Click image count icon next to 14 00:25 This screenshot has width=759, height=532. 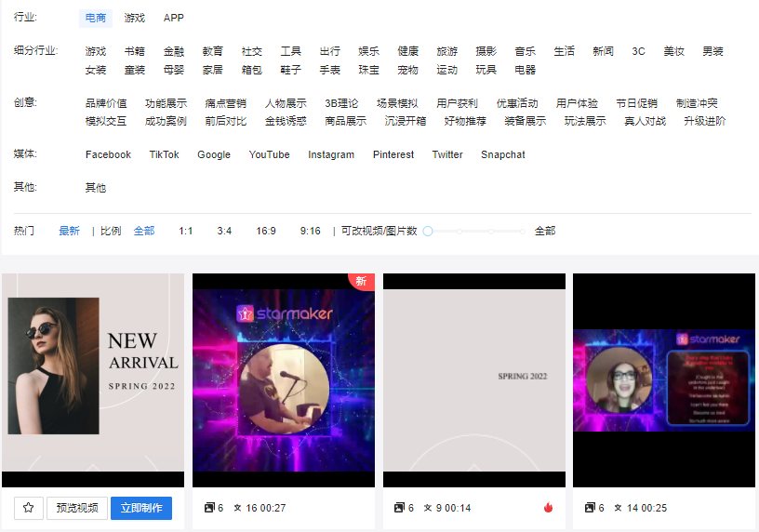[590, 508]
